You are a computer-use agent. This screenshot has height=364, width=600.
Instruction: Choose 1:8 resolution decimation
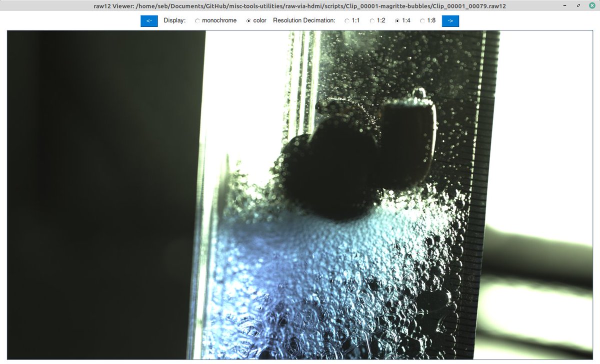click(x=421, y=20)
